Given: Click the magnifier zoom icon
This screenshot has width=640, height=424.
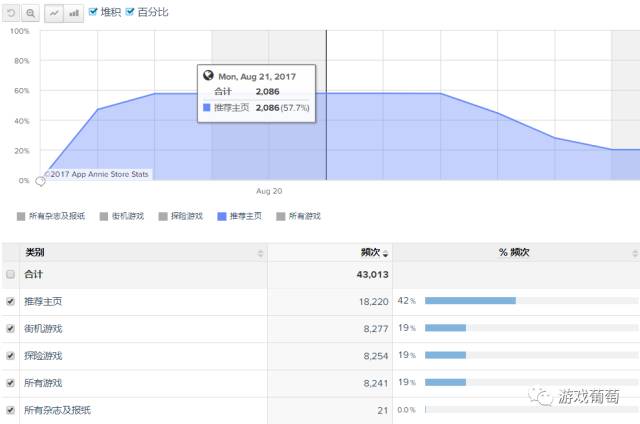Looking at the screenshot, I should (x=30, y=13).
